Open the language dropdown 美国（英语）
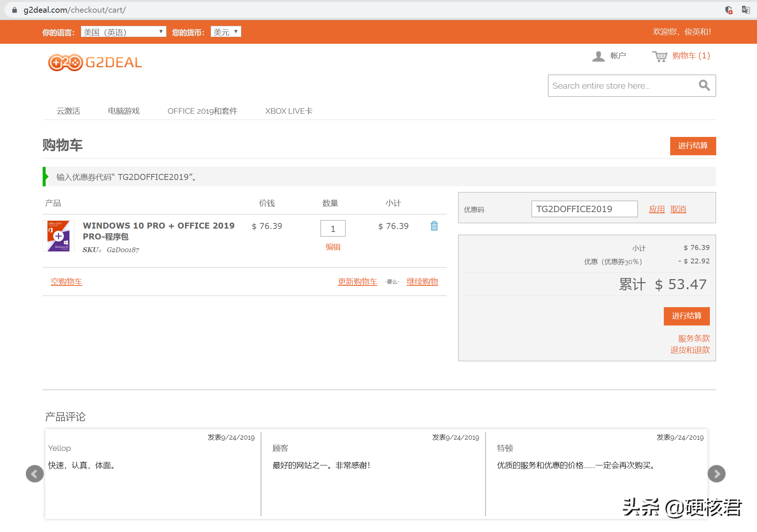The width and height of the screenshot is (757, 532). click(123, 32)
